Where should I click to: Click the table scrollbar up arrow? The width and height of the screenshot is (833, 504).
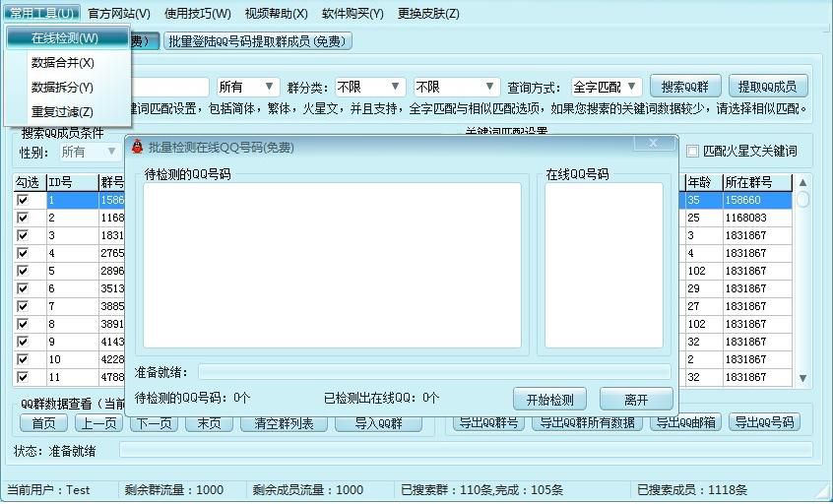(x=802, y=183)
